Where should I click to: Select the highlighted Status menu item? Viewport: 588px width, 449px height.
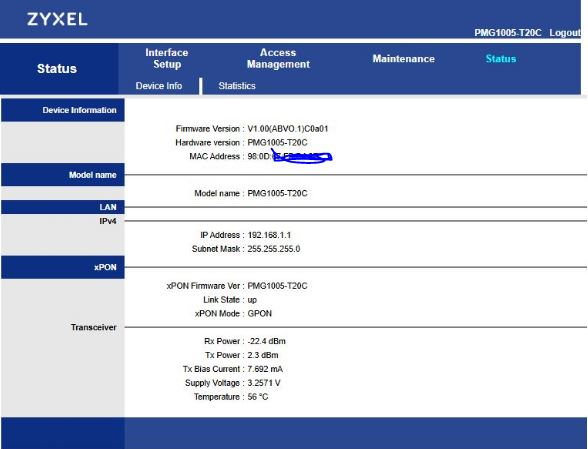click(x=501, y=59)
